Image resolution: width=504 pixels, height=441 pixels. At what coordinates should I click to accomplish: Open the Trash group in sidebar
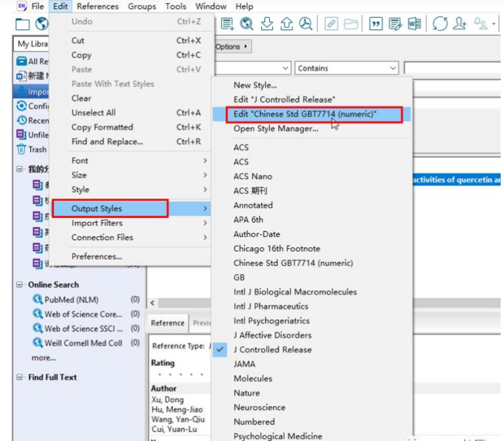coord(32,149)
